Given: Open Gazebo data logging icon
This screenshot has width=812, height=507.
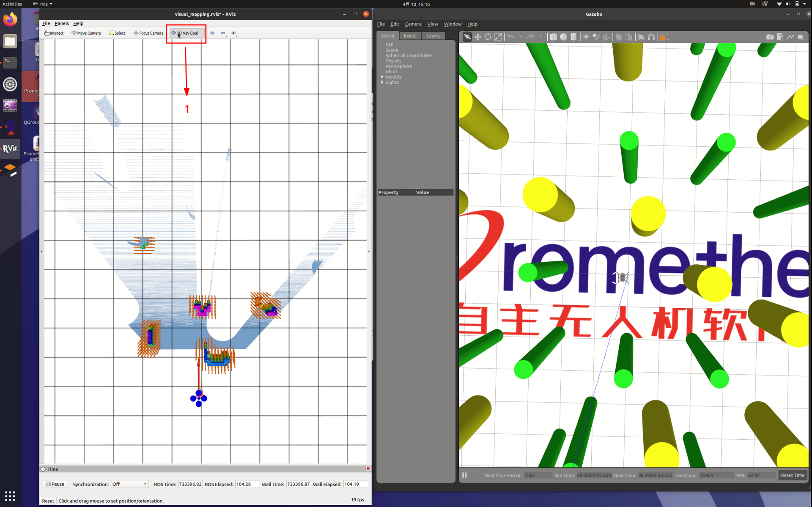Looking at the screenshot, I should 780,37.
